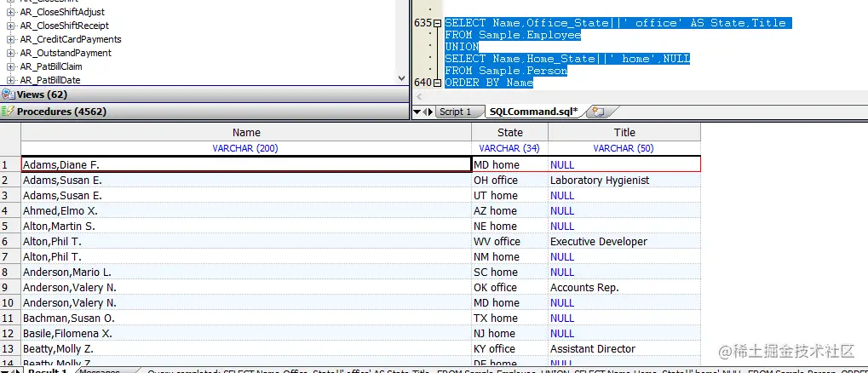This screenshot has width=868, height=373.
Task: Click the 'UT home' state cell
Action: click(x=510, y=195)
